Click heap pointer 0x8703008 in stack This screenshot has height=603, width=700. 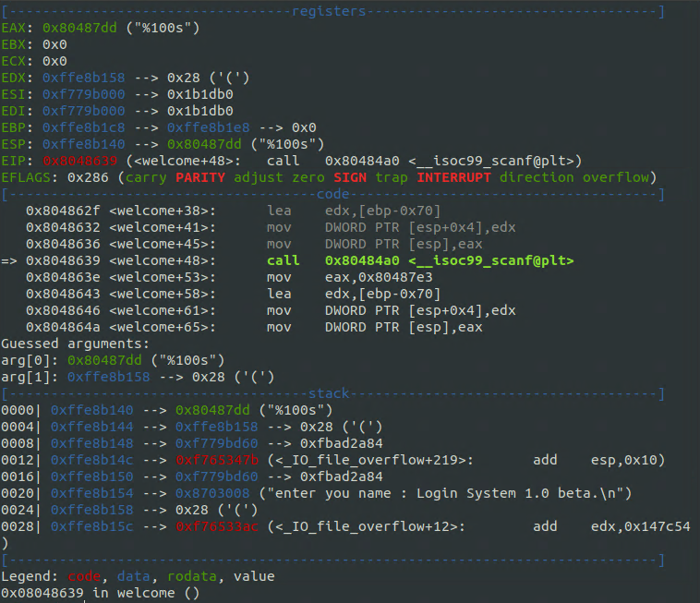pyautogui.click(x=212, y=493)
